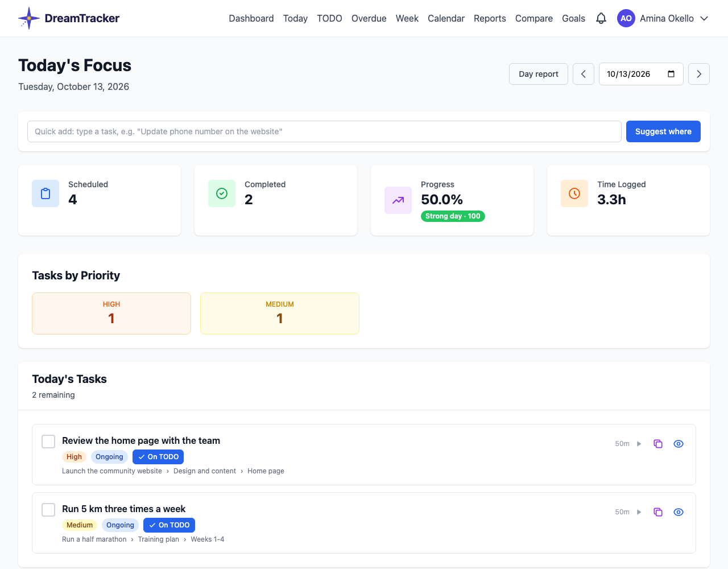Toggle On TODO for Review the home page
728x569 pixels.
[158, 457]
